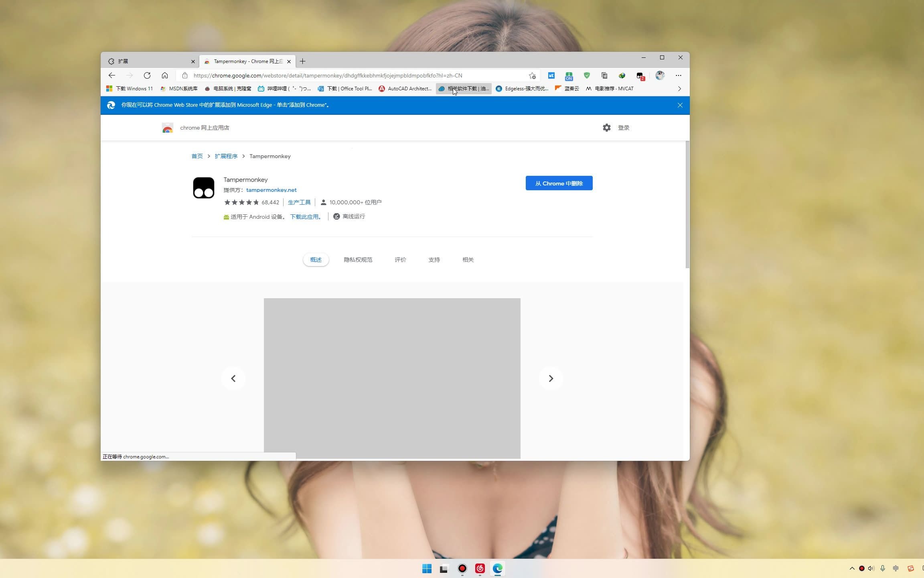
Task: Open the IDM download manager extension icon
Action: pyautogui.click(x=622, y=75)
